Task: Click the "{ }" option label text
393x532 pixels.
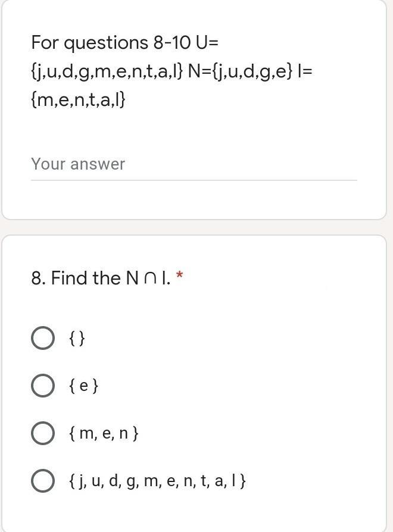Action: click(77, 339)
